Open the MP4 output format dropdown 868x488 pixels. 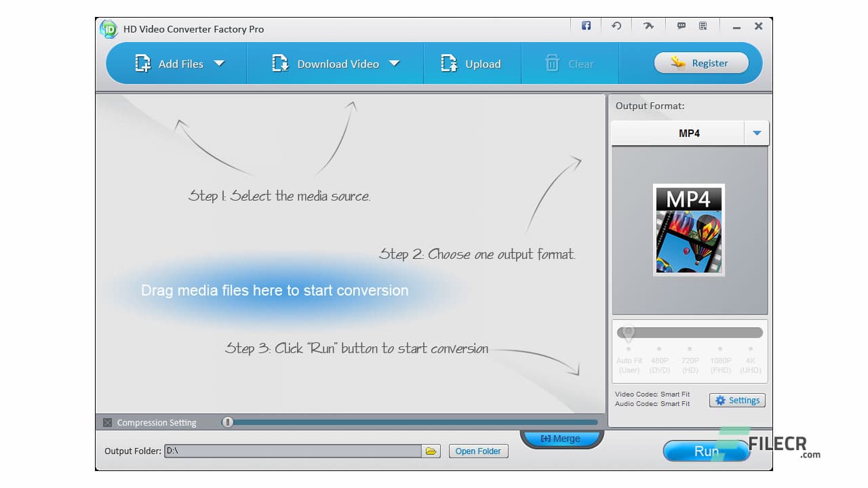[x=757, y=132]
